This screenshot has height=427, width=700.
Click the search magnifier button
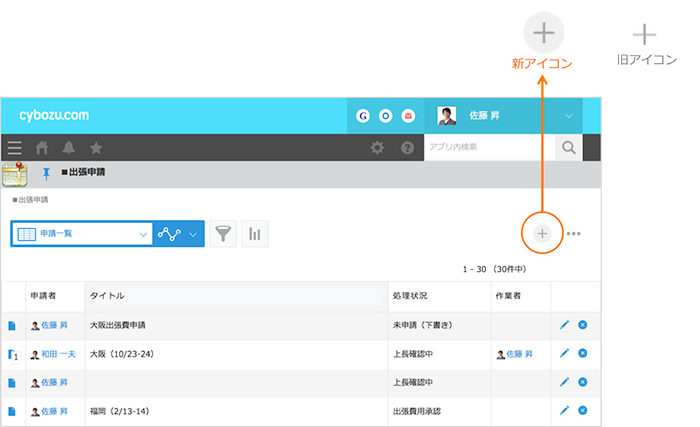click(568, 148)
